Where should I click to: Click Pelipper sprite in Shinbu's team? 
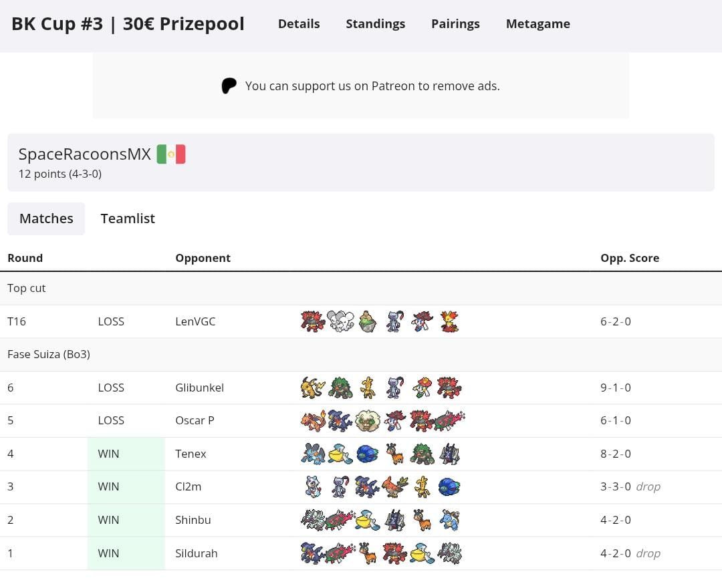[368, 520]
